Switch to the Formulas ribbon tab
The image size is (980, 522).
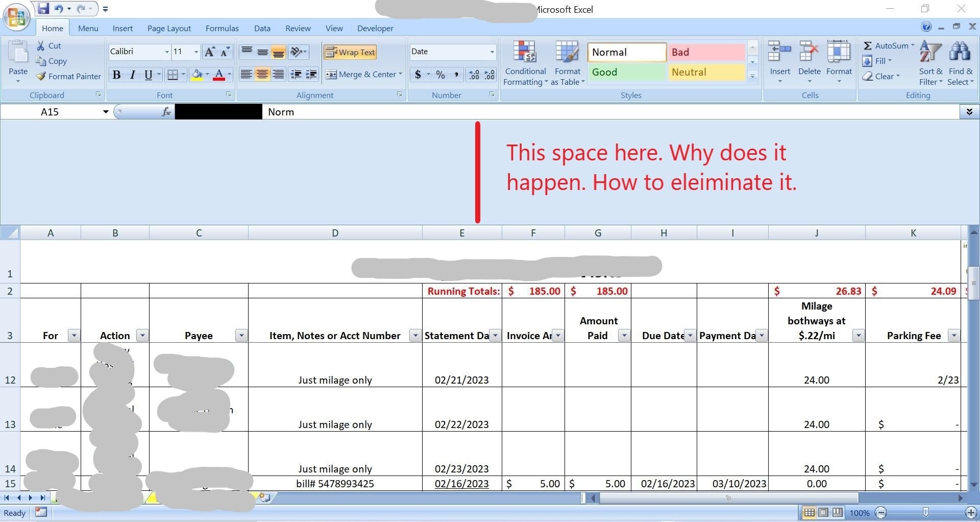tap(222, 28)
